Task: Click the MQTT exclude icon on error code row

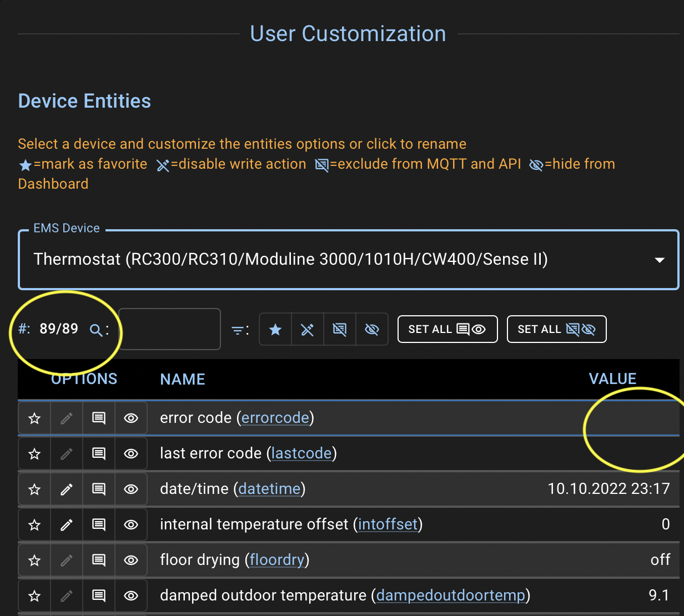Action: coord(98,418)
